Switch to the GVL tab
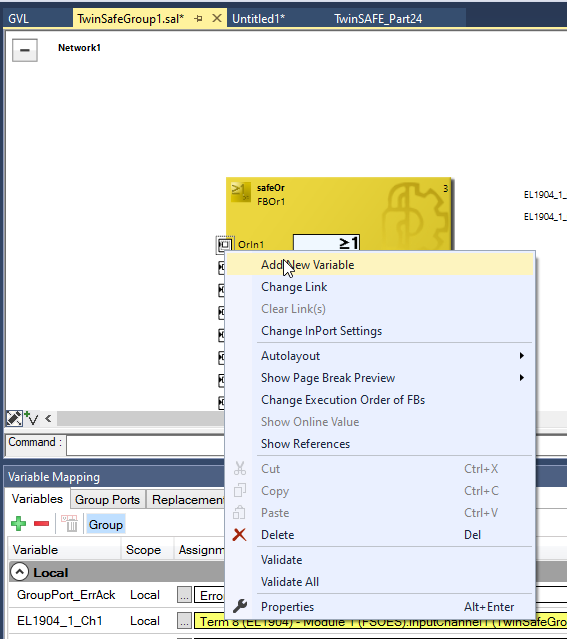 click(19, 19)
